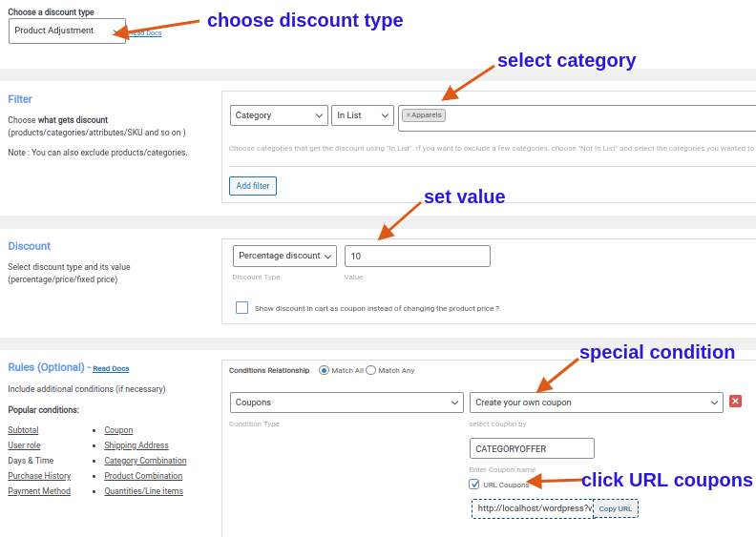Select the Match Any radio button
This screenshot has height=537, width=756.
pyautogui.click(x=371, y=370)
